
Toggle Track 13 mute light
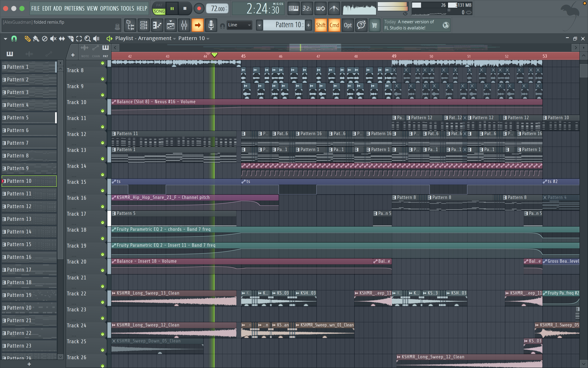click(x=102, y=159)
